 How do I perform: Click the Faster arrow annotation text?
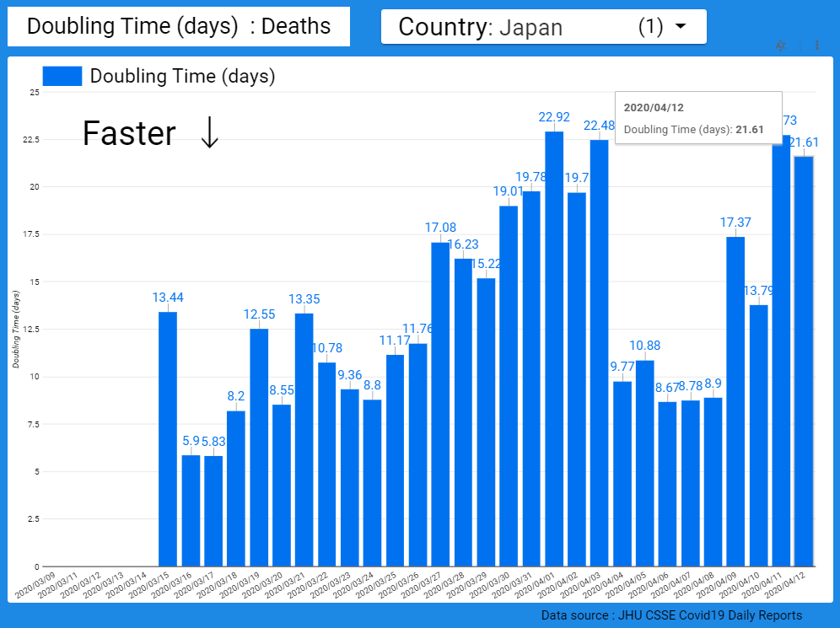click(x=150, y=134)
